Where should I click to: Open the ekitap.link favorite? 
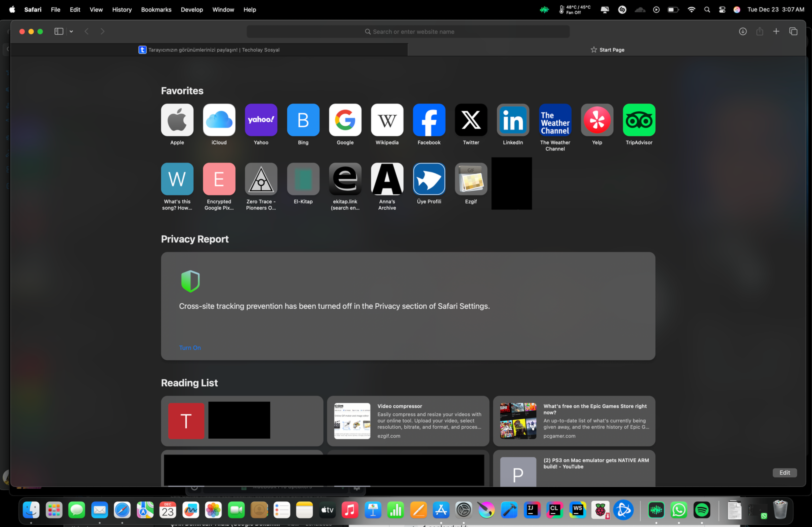coord(345,179)
